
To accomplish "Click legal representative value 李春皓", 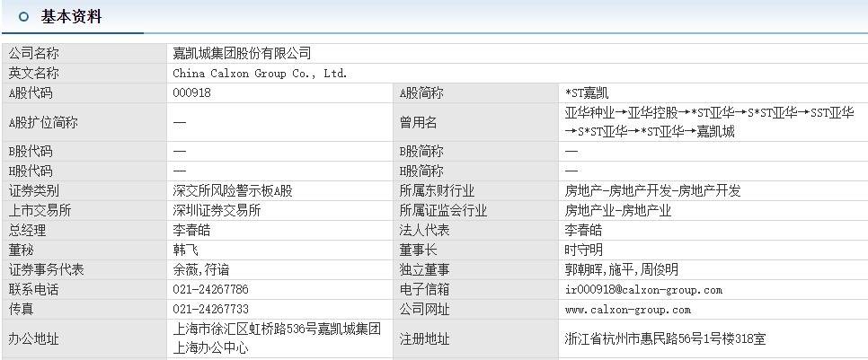I will click(583, 231).
